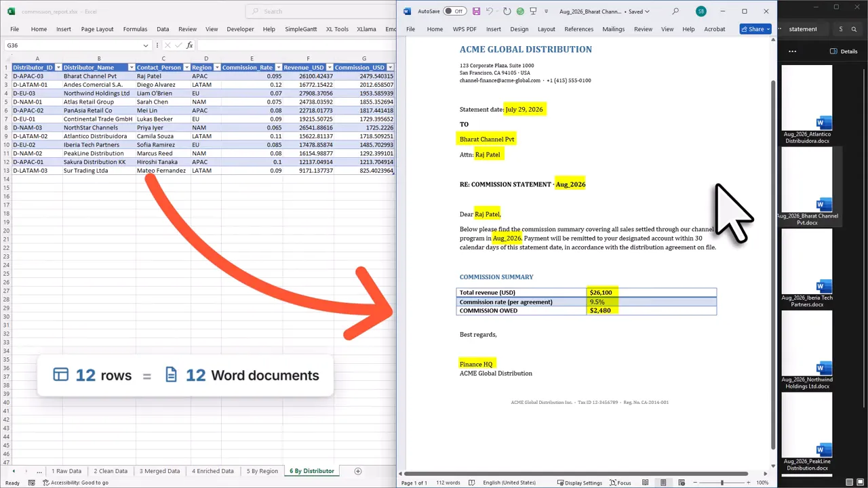Click the Word horizontal scrollbar
868x488 pixels.
(x=576, y=474)
